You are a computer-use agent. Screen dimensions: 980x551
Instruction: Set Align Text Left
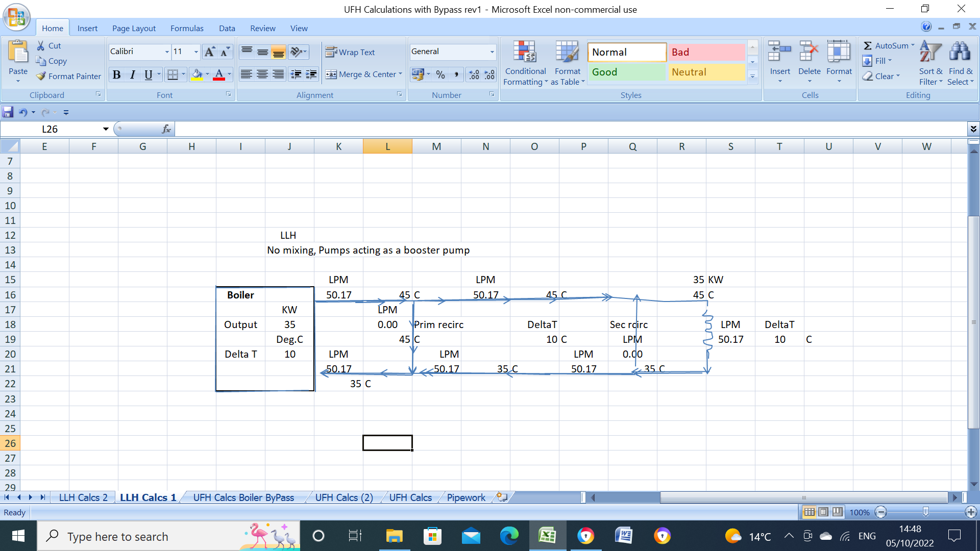coord(247,74)
